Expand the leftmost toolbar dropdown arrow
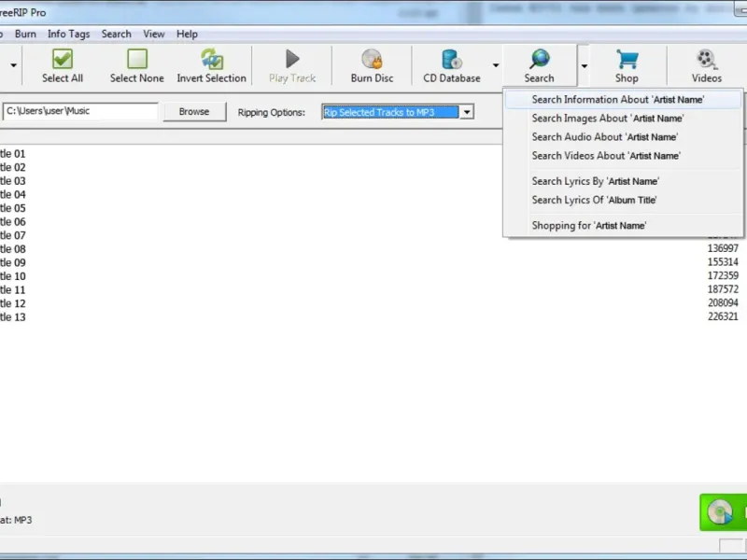The image size is (747, 560). 13,65
